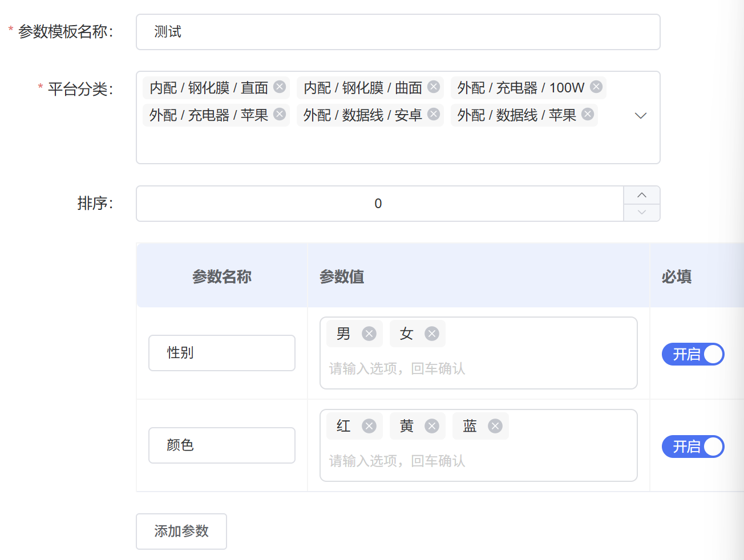The width and height of the screenshot is (744, 560).
Task: Remove the 外配 / 数据线 / 安卓 tag
Action: (x=434, y=114)
